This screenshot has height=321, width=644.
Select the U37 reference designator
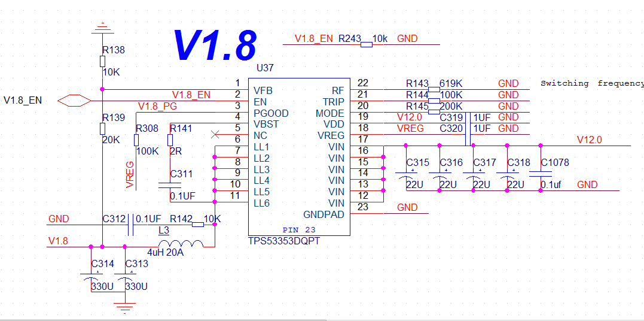tap(264, 68)
